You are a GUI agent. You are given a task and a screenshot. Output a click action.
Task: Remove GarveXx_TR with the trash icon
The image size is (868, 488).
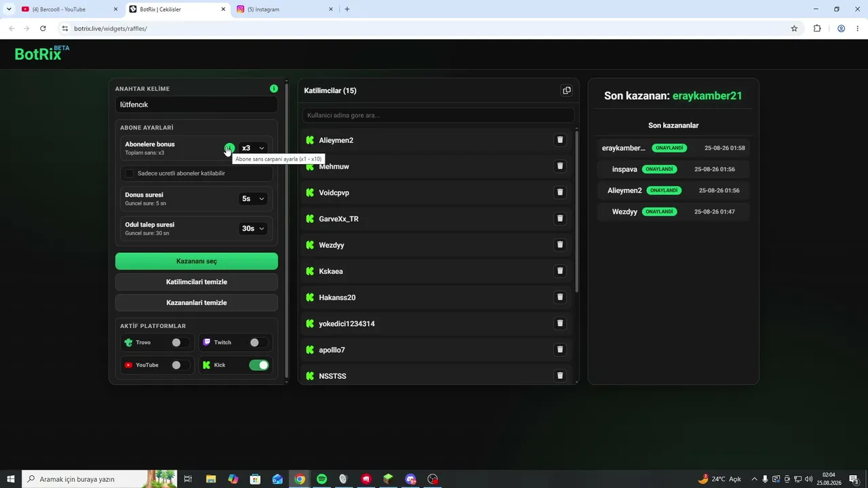(x=560, y=218)
